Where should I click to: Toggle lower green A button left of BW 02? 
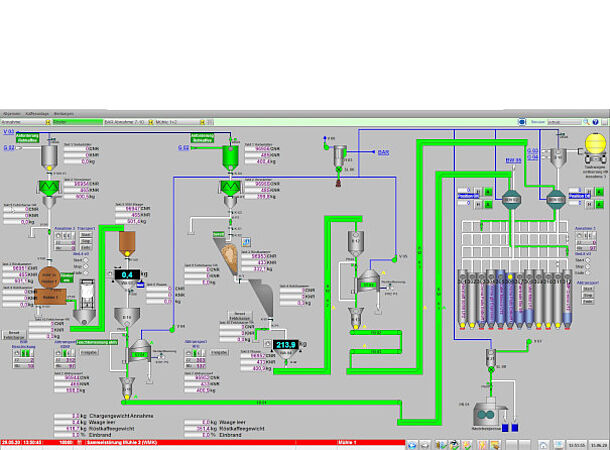(489, 204)
